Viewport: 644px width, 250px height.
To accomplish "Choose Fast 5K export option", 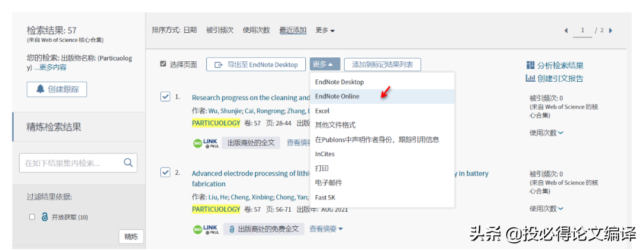I will click(x=382, y=197).
